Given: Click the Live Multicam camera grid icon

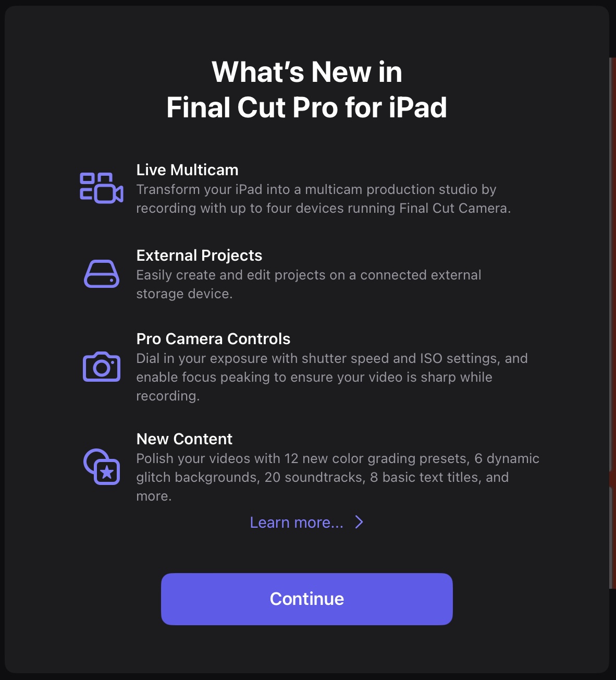Looking at the screenshot, I should 101,188.
